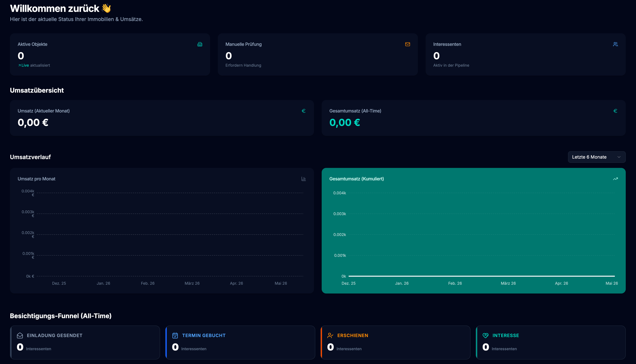Click the envelope icon in Manuelle Prüfung card
The image size is (636, 364).
408,44
